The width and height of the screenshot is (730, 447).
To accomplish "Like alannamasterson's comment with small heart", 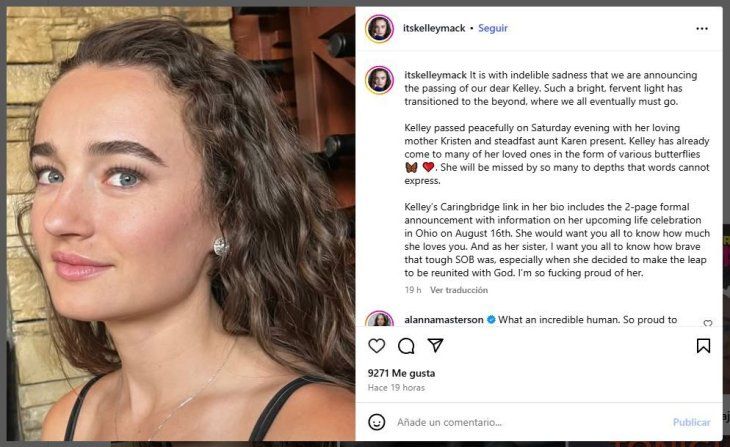I will [x=708, y=323].
